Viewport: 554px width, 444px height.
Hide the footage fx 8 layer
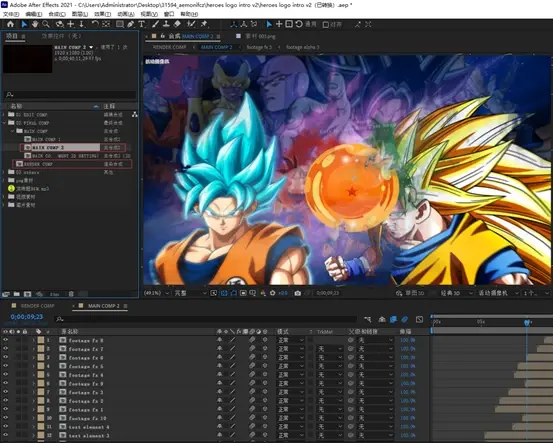(5, 340)
